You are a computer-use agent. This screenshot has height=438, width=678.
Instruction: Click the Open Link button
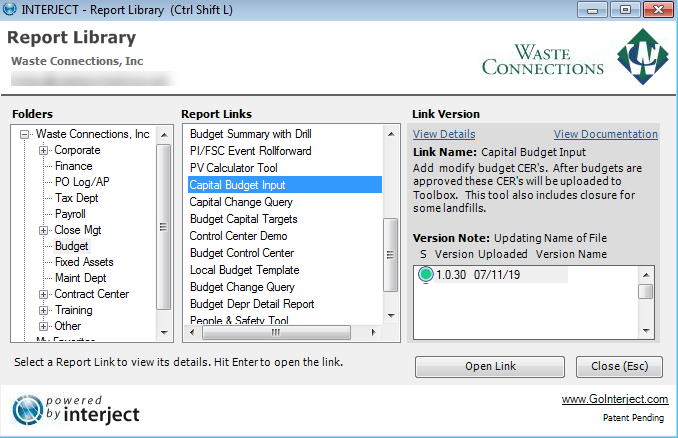pos(490,367)
